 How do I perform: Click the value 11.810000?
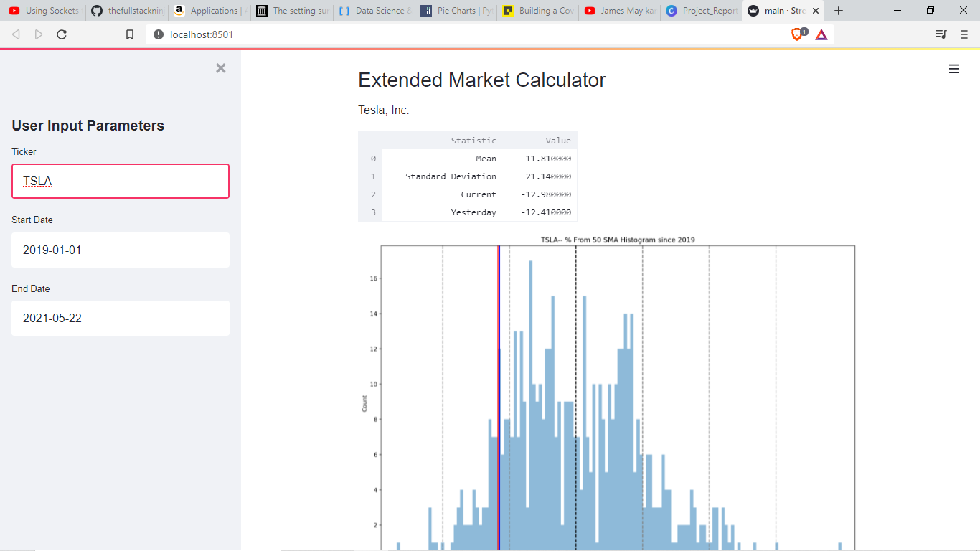coord(548,159)
